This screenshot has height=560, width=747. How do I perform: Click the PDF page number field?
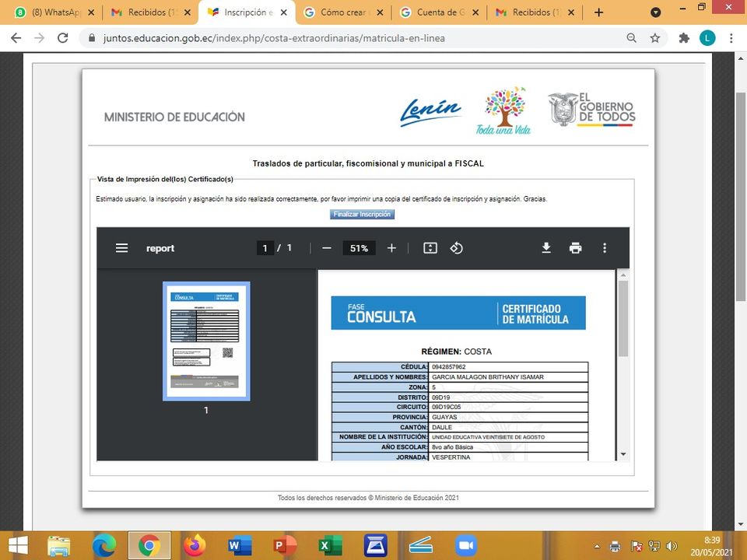265,248
